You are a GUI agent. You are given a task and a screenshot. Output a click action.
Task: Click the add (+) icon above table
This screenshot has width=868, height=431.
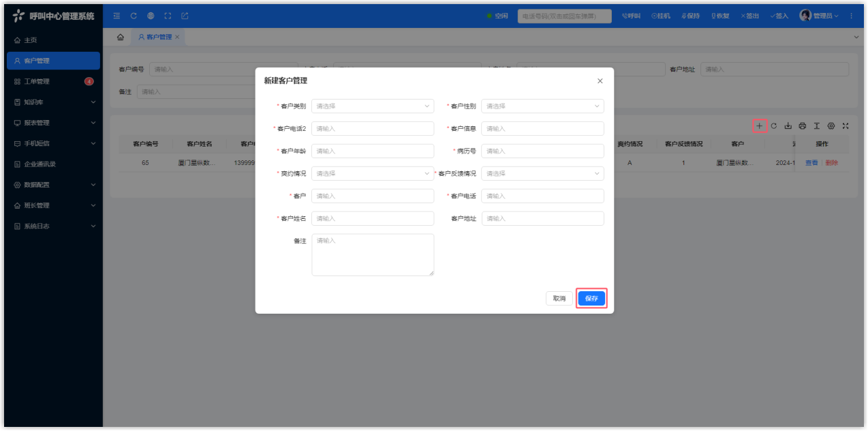click(x=760, y=126)
